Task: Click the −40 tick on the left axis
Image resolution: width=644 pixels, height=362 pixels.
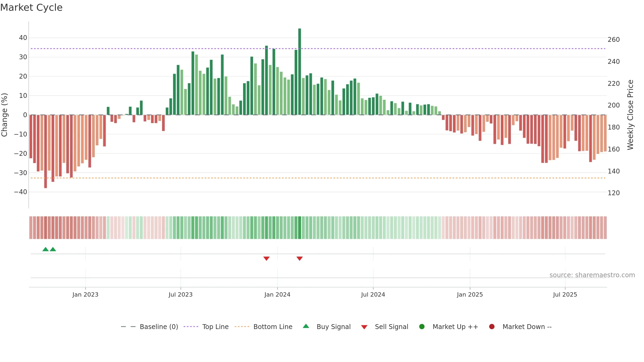Action: [x=20, y=192]
